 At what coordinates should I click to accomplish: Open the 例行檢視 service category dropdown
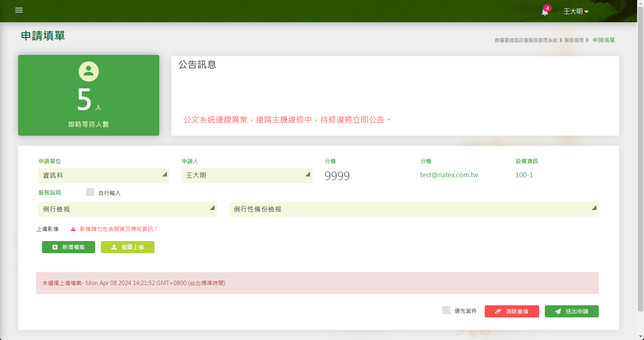(127, 209)
